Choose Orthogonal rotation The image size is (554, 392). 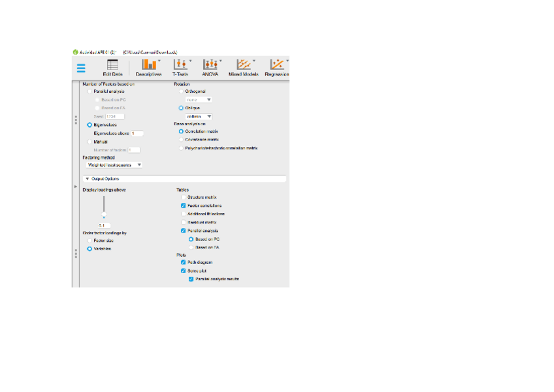point(181,91)
